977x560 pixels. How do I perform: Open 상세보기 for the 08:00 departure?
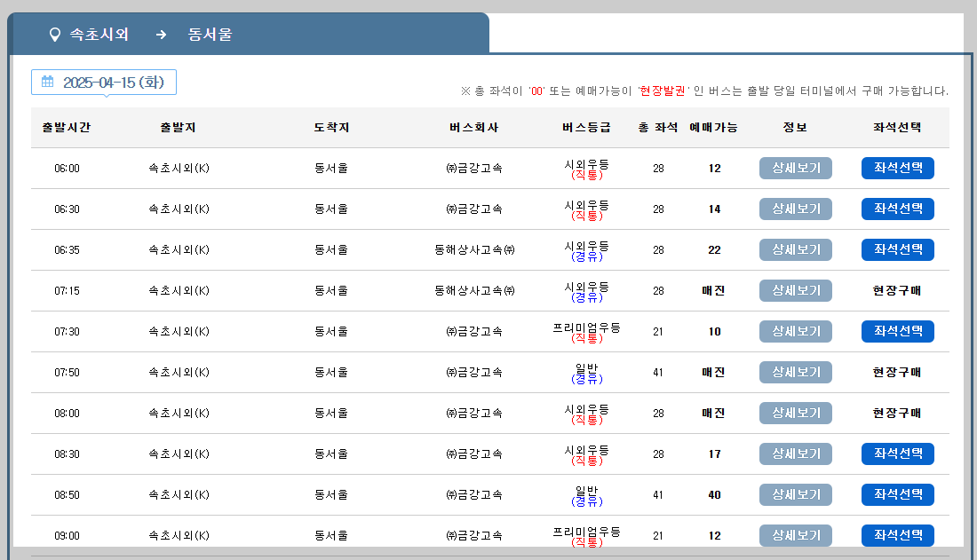[795, 413]
